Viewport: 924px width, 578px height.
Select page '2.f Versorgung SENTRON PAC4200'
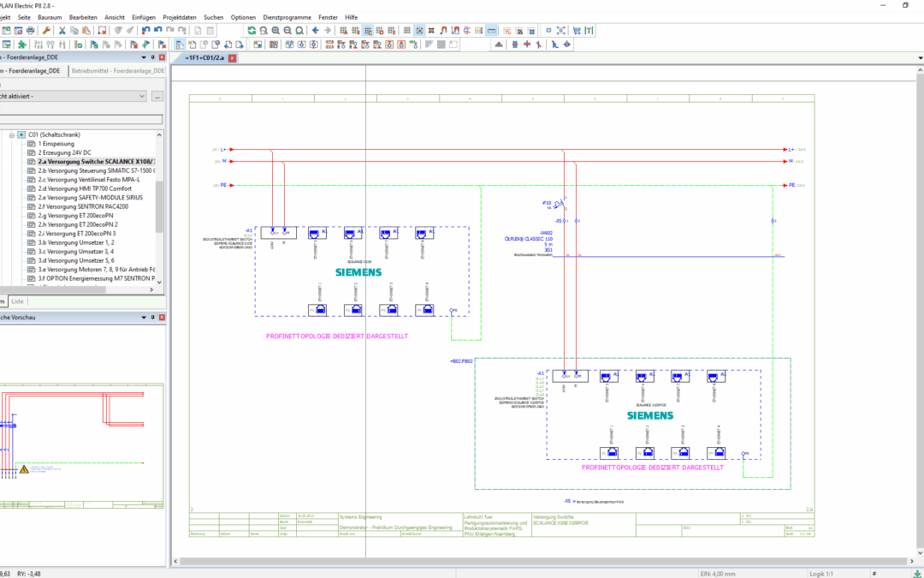coord(83,206)
